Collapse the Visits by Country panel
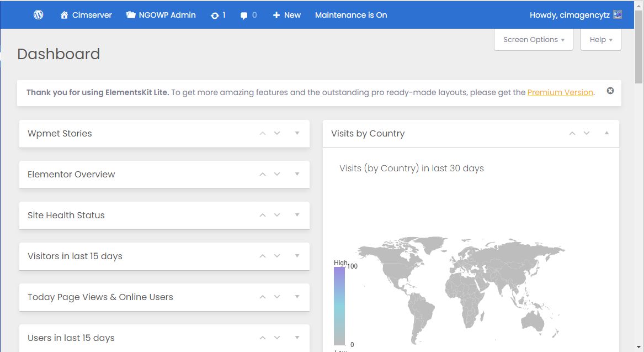 [x=606, y=133]
